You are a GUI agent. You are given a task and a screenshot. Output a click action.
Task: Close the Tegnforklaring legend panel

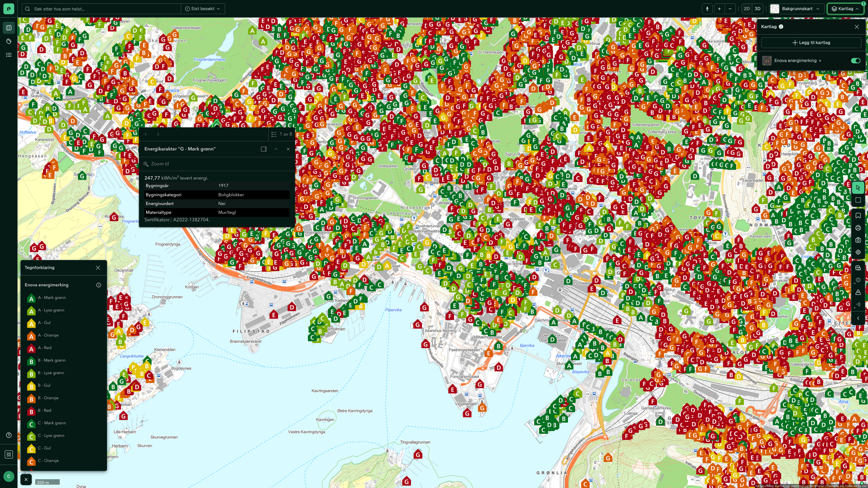[x=98, y=268]
